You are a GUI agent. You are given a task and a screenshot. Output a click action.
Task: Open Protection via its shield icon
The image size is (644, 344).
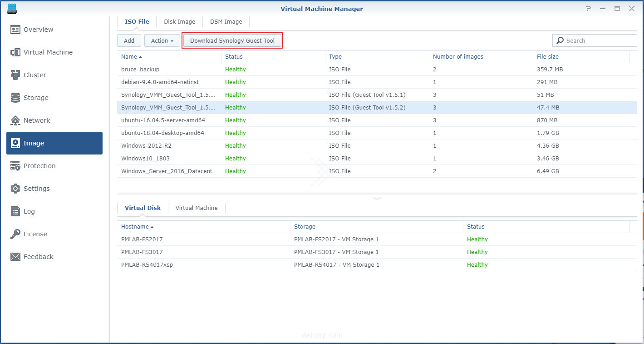[x=15, y=166]
